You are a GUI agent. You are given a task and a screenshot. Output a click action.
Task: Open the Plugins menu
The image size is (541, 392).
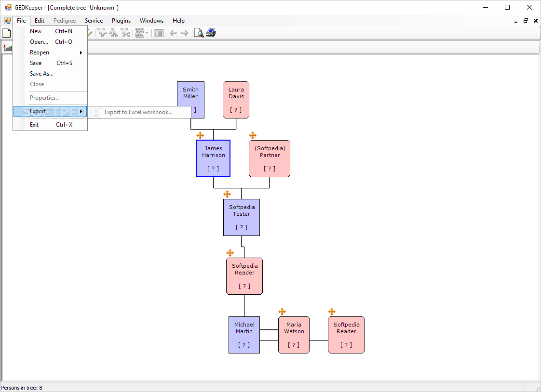[121, 21]
